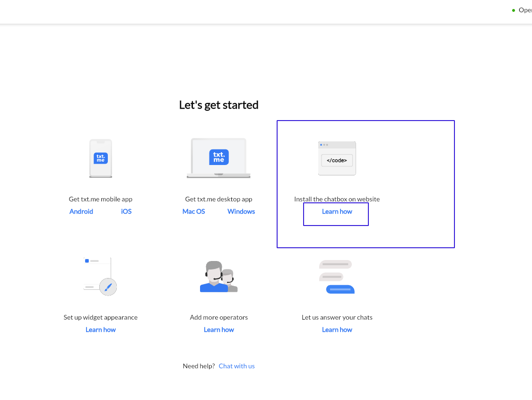Click the chat bubbles icon
The height and width of the screenshot is (400, 532).
tap(337, 277)
